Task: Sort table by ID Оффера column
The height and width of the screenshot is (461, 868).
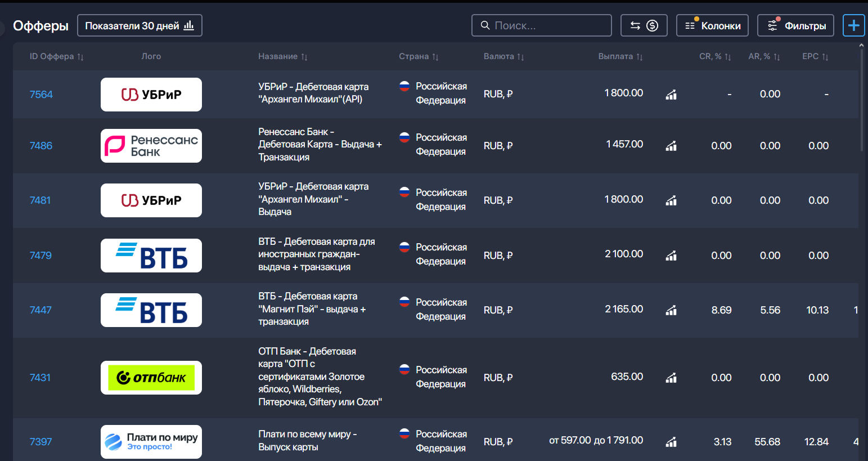Action: [57, 56]
